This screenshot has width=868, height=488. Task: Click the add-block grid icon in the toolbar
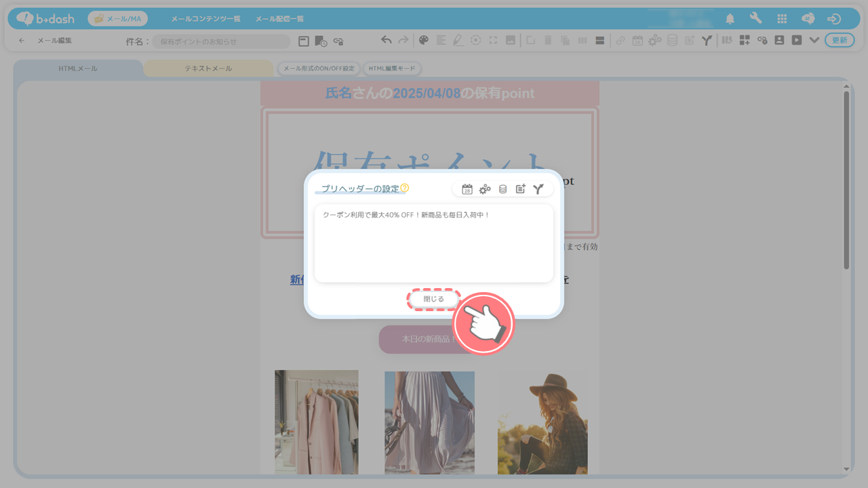coord(745,41)
